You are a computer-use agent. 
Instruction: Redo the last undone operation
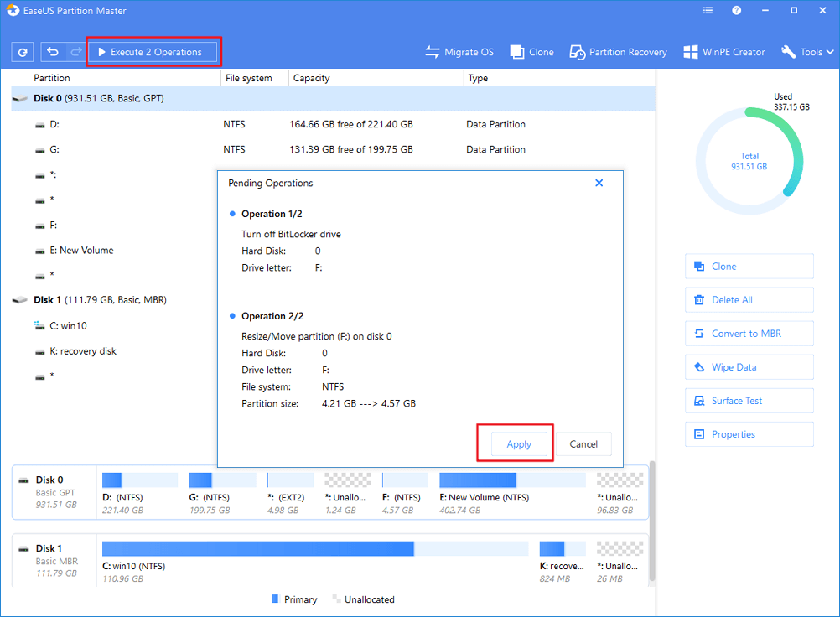pos(76,52)
